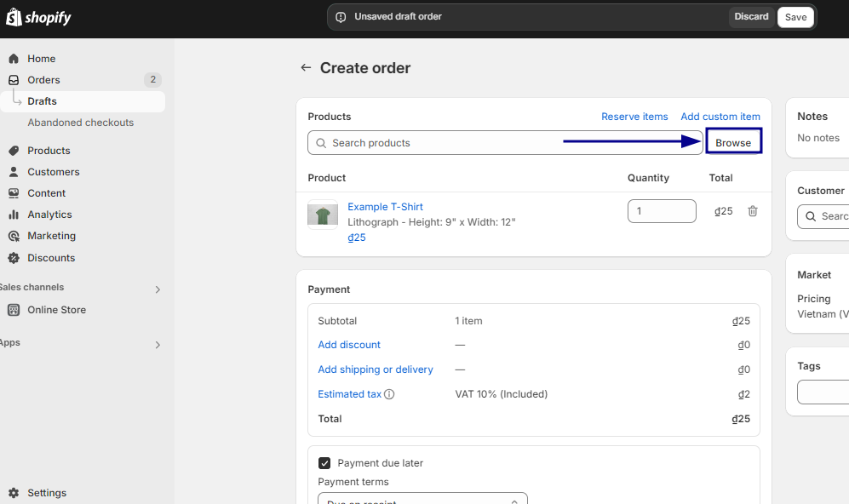Click the Home house icon
The height and width of the screenshot is (504, 849).
click(14, 59)
